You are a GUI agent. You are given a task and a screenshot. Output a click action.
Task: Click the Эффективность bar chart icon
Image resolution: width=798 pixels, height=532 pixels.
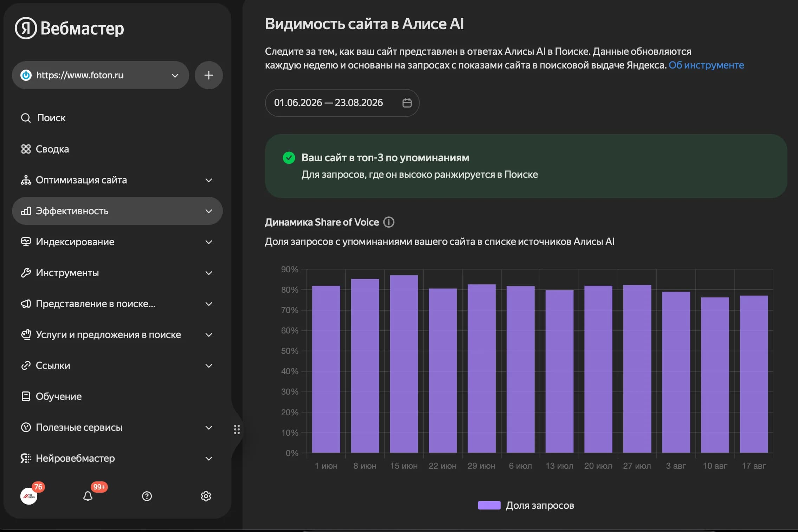coord(26,211)
